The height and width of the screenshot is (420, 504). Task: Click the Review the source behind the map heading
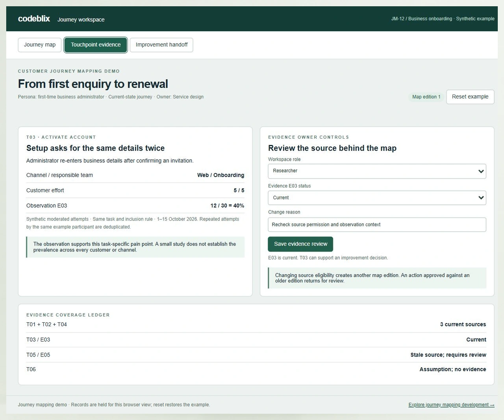pyautogui.click(x=332, y=148)
